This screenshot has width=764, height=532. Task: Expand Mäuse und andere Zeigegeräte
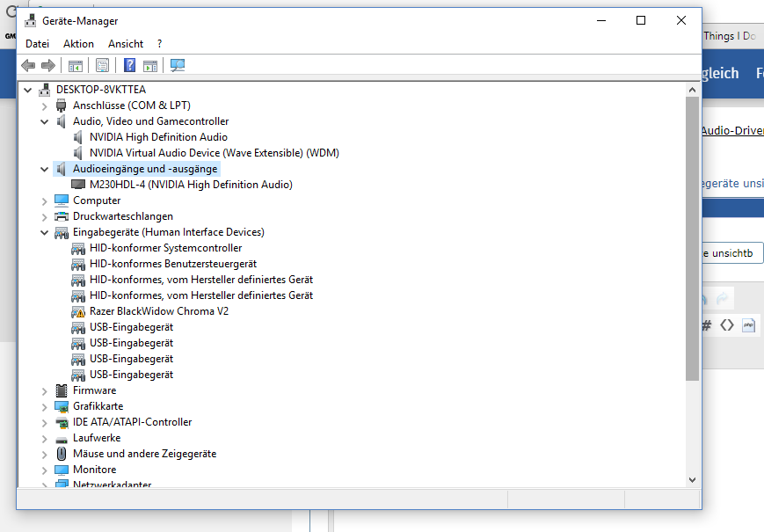click(44, 454)
